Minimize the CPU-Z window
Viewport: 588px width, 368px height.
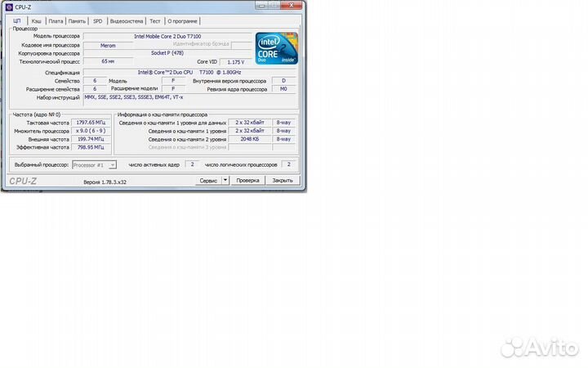(262, 5)
